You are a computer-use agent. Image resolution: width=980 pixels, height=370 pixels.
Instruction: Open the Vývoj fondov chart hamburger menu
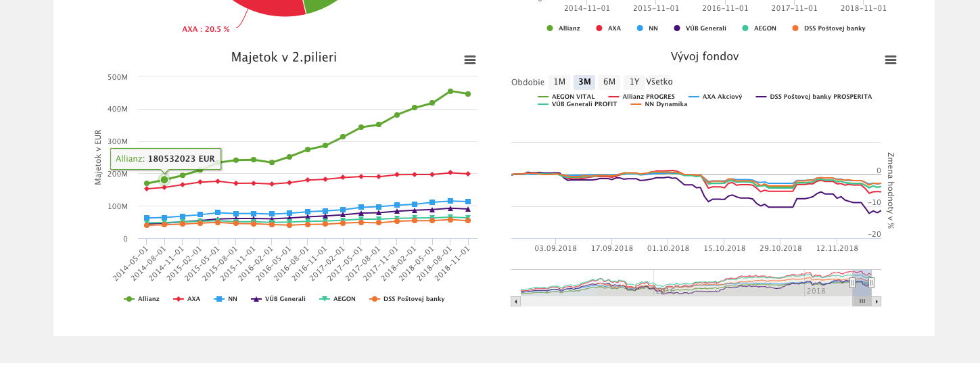pos(891,60)
